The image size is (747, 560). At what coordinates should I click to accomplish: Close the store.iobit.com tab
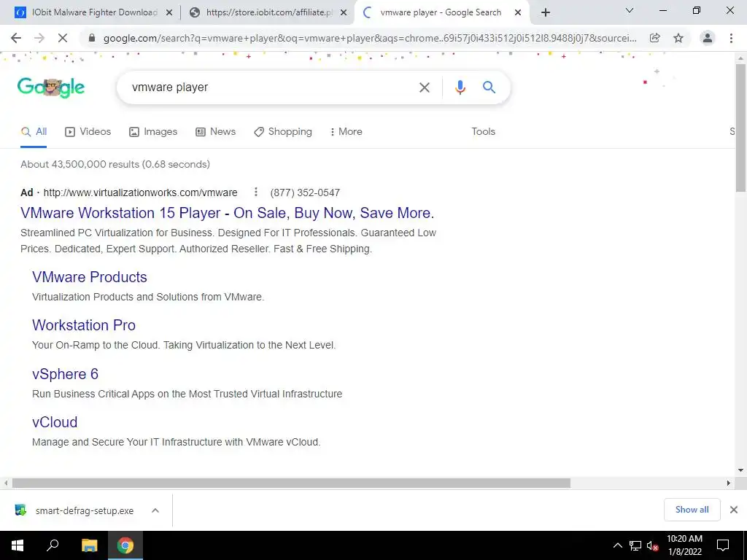pos(344,13)
